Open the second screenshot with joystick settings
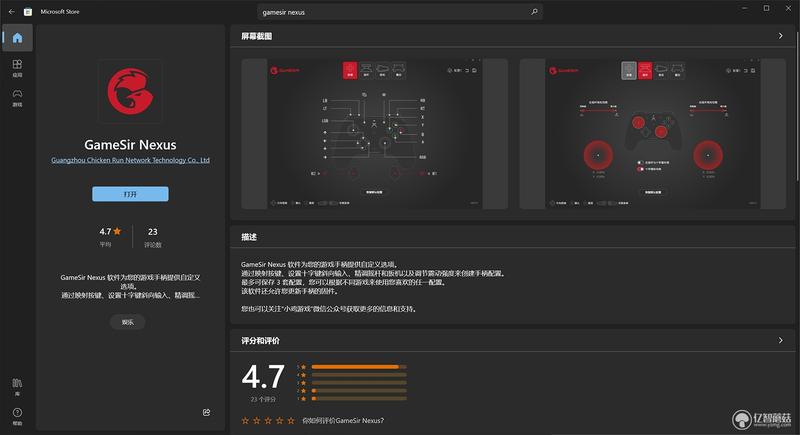The image size is (800, 435). coord(653,134)
